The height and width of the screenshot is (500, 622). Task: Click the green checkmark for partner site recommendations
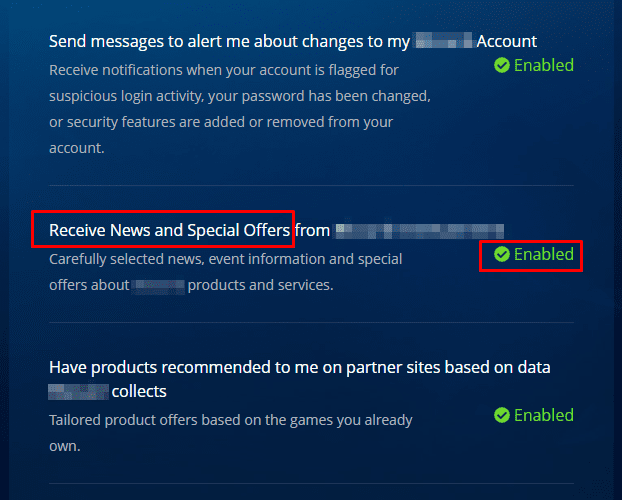[502, 415]
